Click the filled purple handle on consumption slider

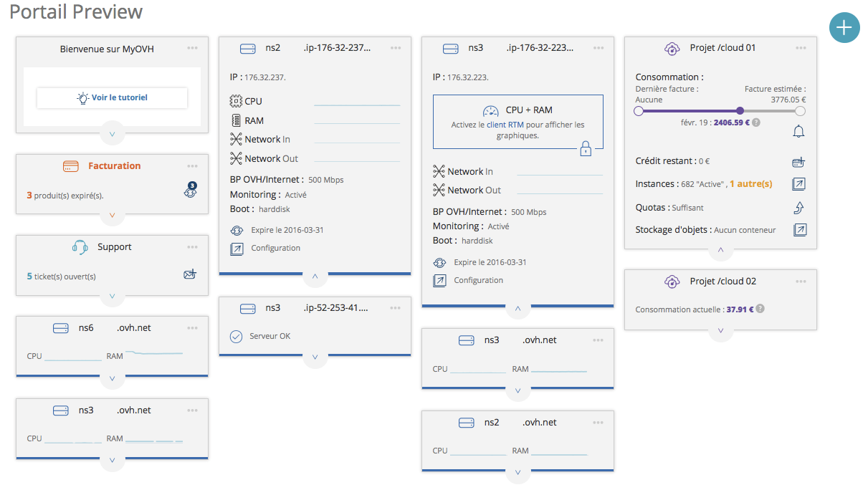coord(740,111)
